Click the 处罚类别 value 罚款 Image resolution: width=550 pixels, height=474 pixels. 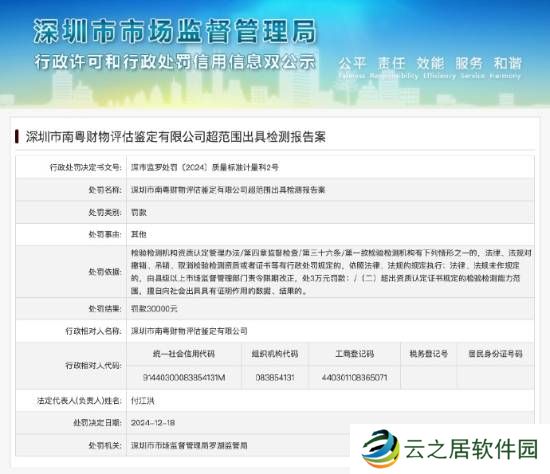[x=139, y=212]
